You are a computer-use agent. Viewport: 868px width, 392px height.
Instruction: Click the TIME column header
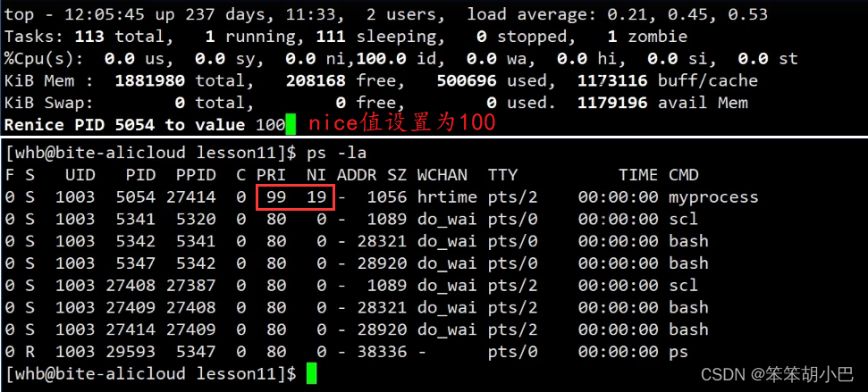(637, 175)
